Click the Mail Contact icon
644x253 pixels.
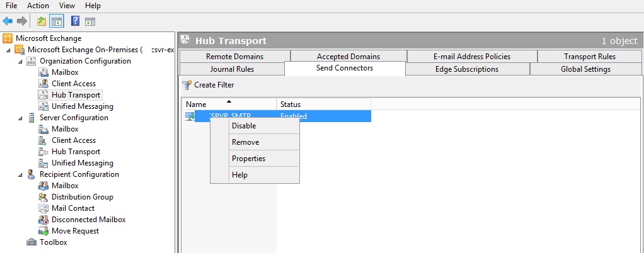click(x=43, y=208)
